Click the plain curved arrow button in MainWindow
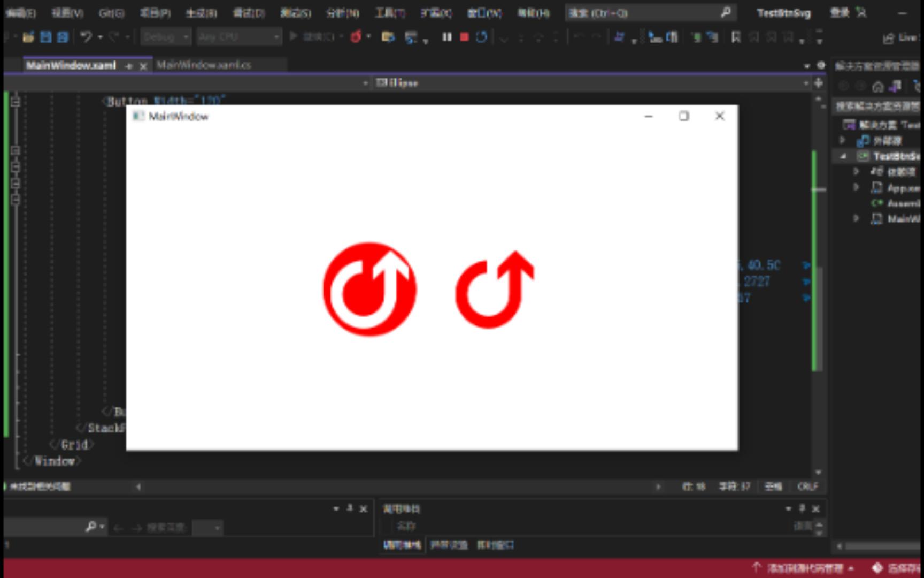The width and height of the screenshot is (924, 578). (495, 290)
